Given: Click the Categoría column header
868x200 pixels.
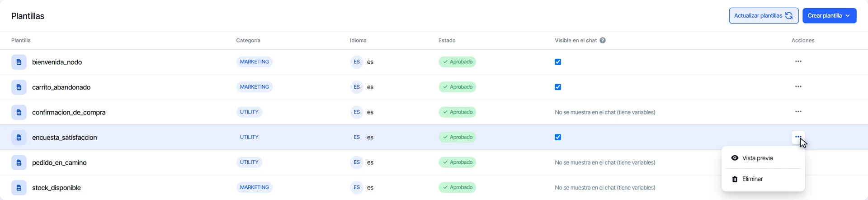Looking at the screenshot, I should click(248, 40).
